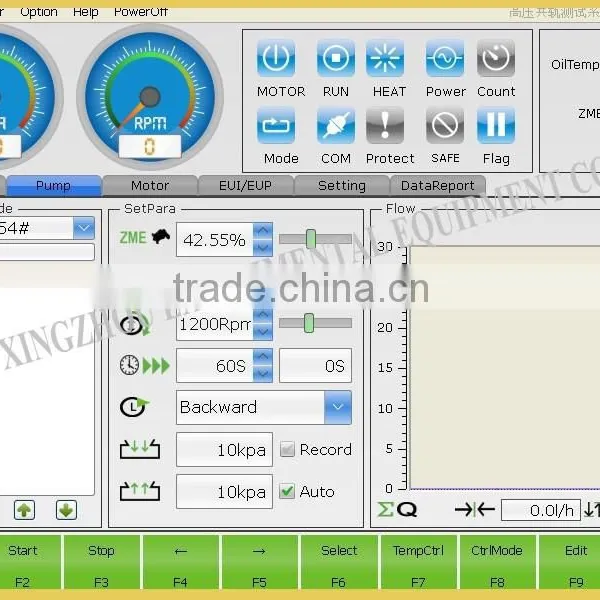Click the RPM gauge value readout 0
This screenshot has width=600, height=600.
150,146
